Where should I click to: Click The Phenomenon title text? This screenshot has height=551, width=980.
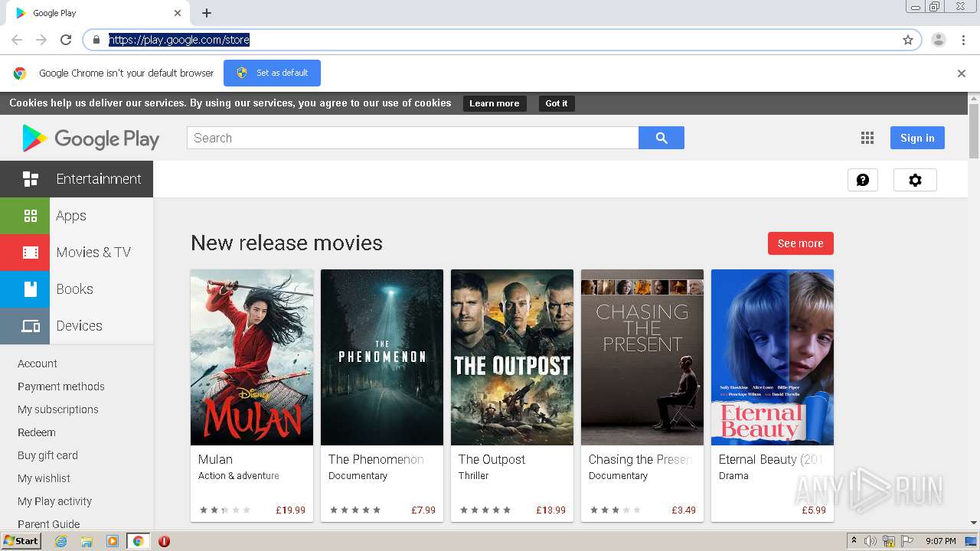(376, 459)
